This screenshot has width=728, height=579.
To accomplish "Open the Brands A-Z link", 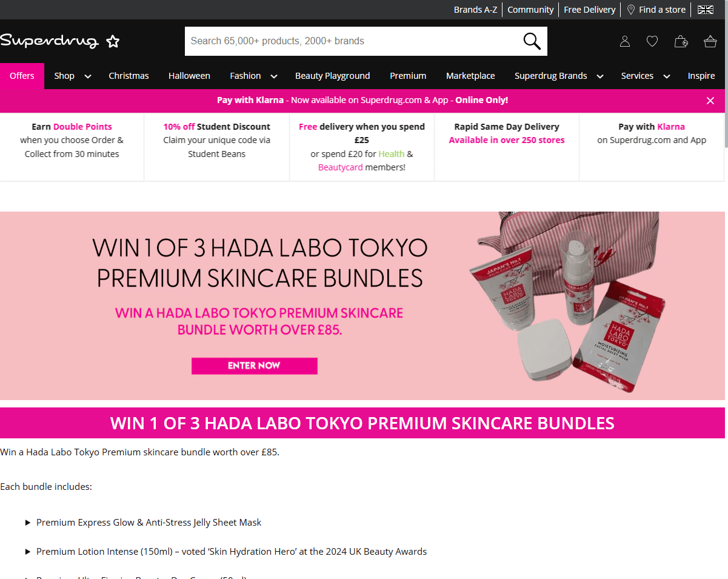I will tap(475, 10).
